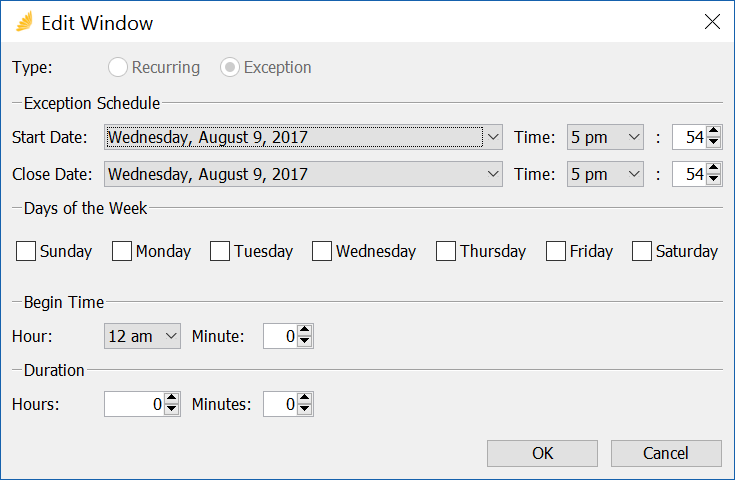Viewport: 735px width, 480px height.
Task: Increase the Start Date minute spinner
Action: tap(713, 131)
